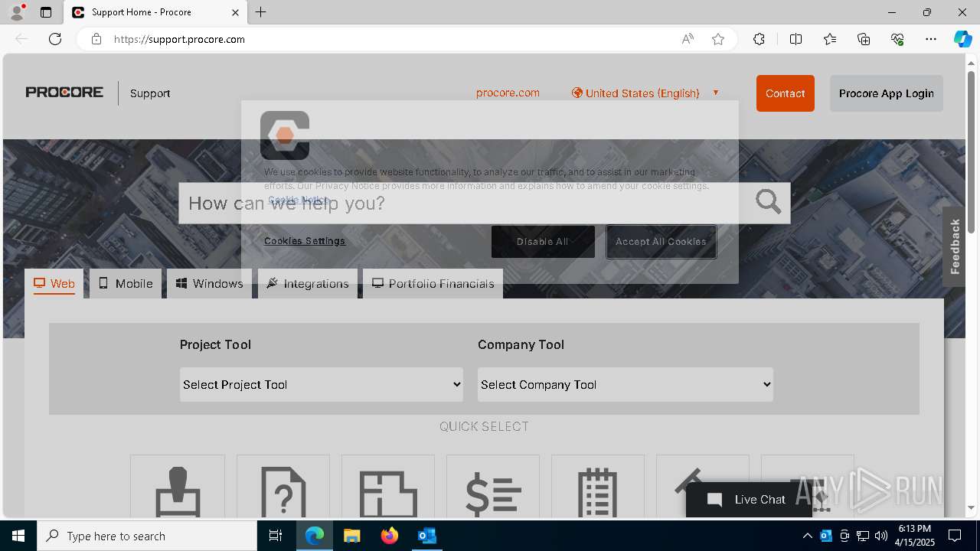This screenshot has width=980, height=551.
Task: Open the volume control in system tray
Action: pos(881,536)
